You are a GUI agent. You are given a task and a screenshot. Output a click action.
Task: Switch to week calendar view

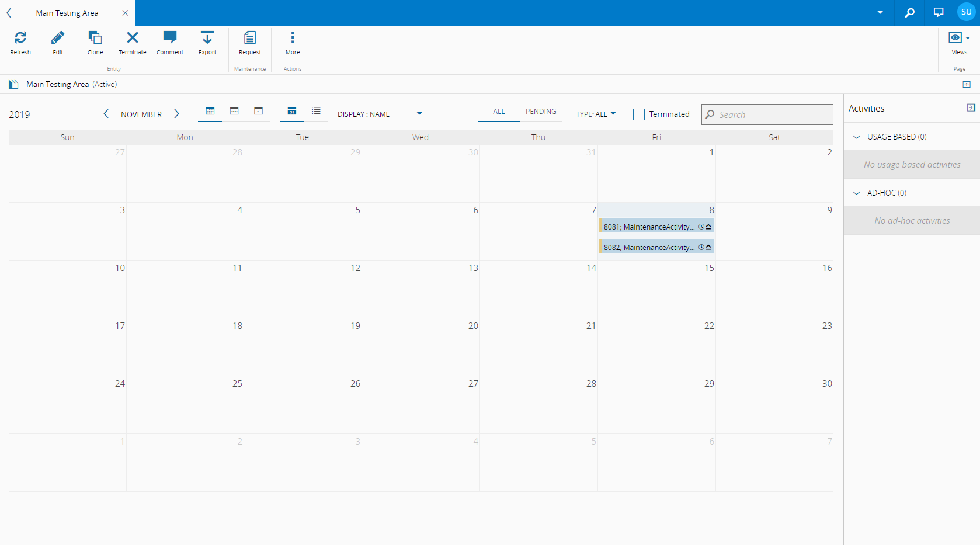(234, 111)
